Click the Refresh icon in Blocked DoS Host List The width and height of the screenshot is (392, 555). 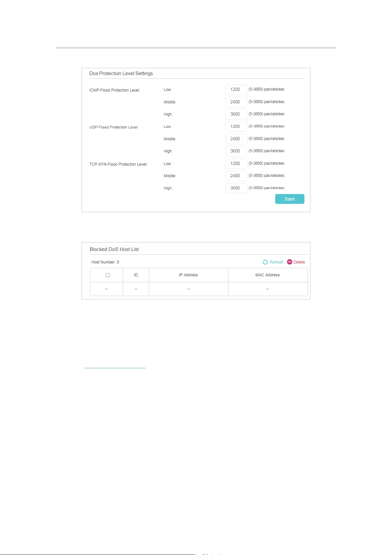point(265,262)
